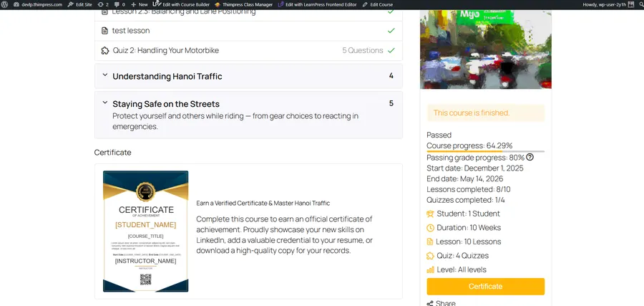Click the certificate description paragraph
The height and width of the screenshot is (306, 644).
[284, 234]
